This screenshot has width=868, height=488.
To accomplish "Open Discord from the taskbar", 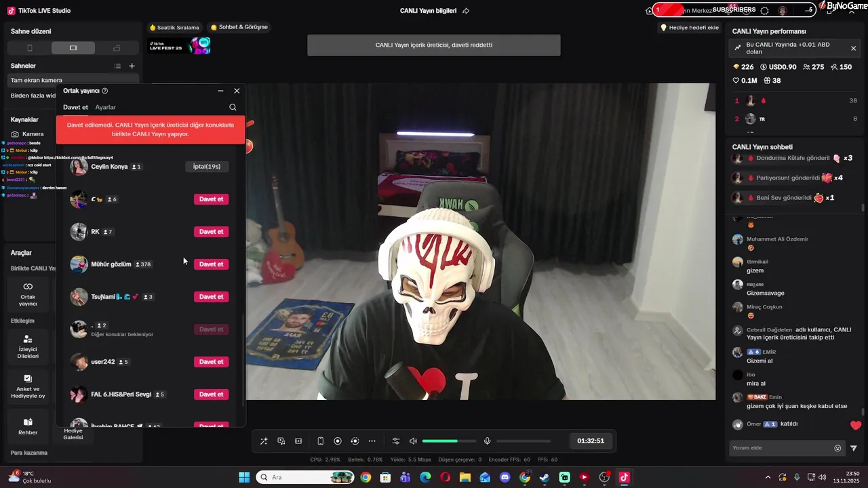I will [505, 477].
